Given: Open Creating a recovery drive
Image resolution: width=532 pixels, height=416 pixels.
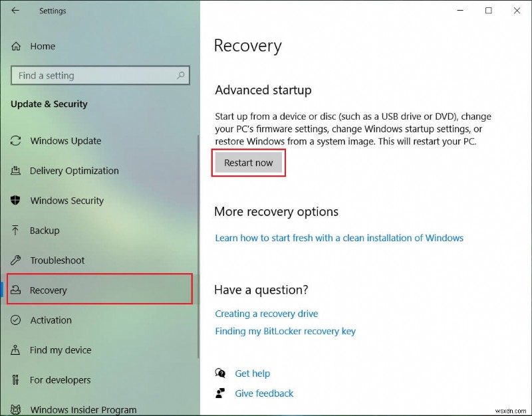Looking at the screenshot, I should [267, 314].
